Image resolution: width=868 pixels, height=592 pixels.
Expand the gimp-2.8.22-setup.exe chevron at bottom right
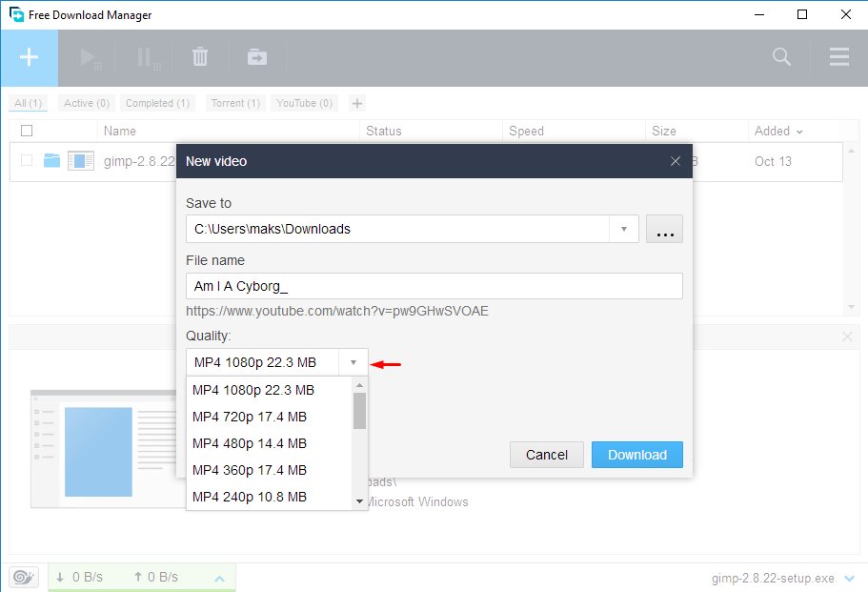pos(849,578)
